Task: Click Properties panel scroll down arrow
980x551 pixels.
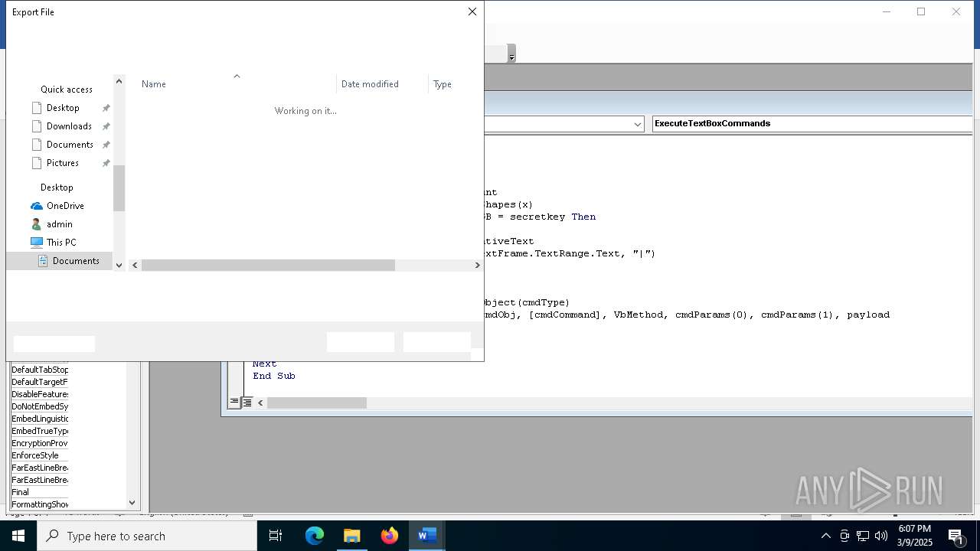Action: click(132, 503)
